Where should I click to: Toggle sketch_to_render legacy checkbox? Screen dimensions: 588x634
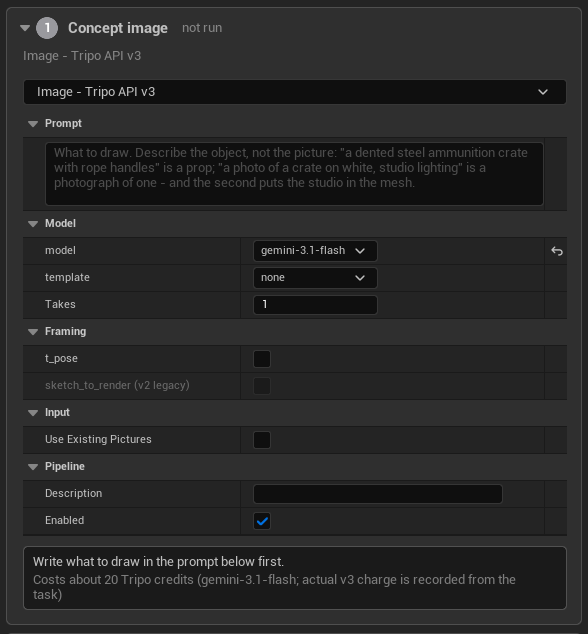(262, 386)
